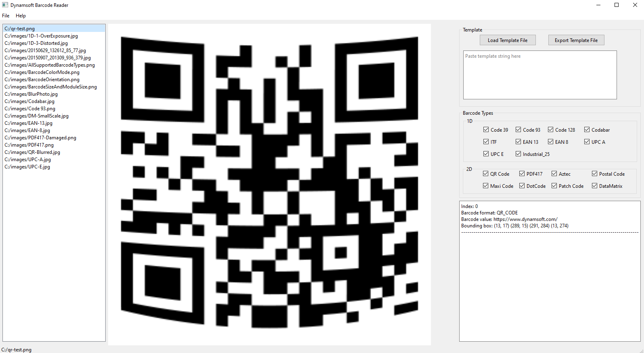
Task: Toggle the Maxi Code checkbox
Action: (x=486, y=186)
